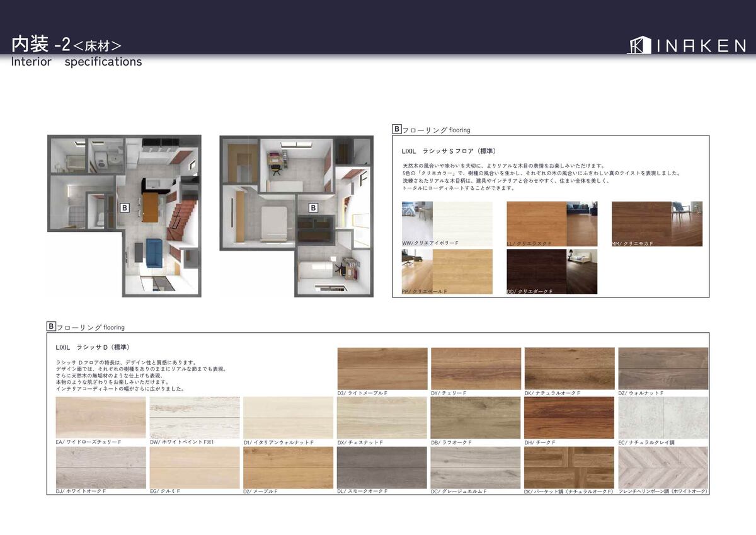Choose the フレンチヘリンボーン調 herringbone swatch

[x=663, y=467]
